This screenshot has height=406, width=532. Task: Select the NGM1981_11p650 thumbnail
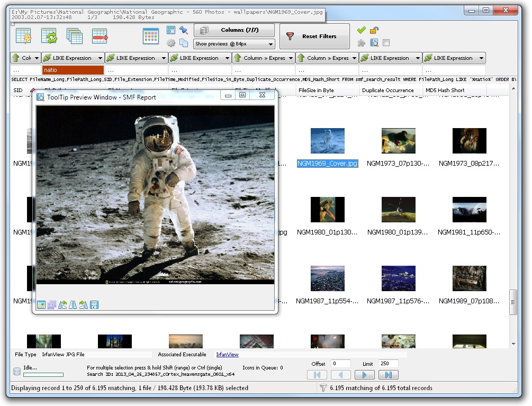[x=469, y=210]
